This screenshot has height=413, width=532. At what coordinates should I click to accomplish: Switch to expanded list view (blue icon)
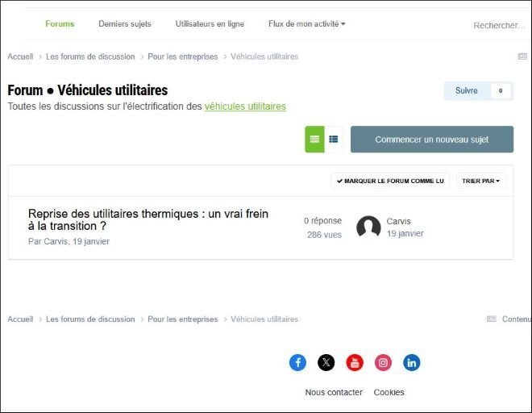pos(334,140)
